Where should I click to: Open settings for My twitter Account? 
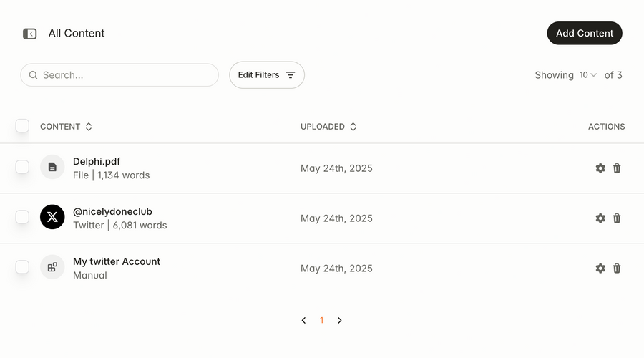(600, 268)
